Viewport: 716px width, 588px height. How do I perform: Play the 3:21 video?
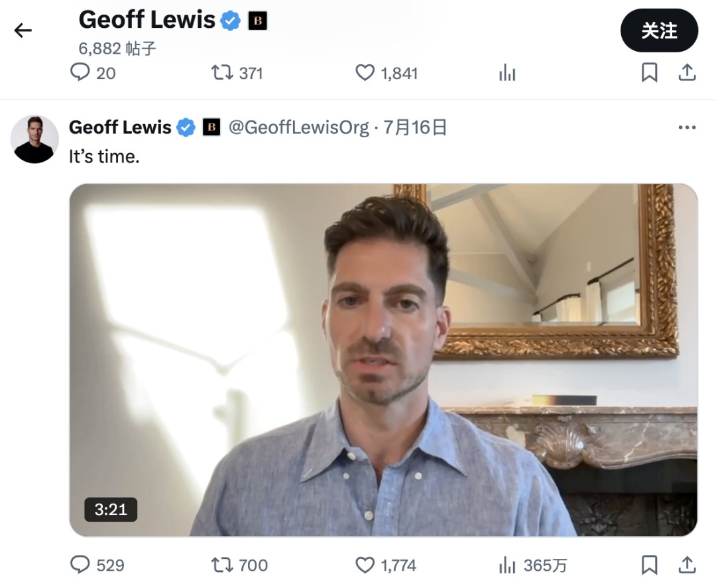coord(383,360)
